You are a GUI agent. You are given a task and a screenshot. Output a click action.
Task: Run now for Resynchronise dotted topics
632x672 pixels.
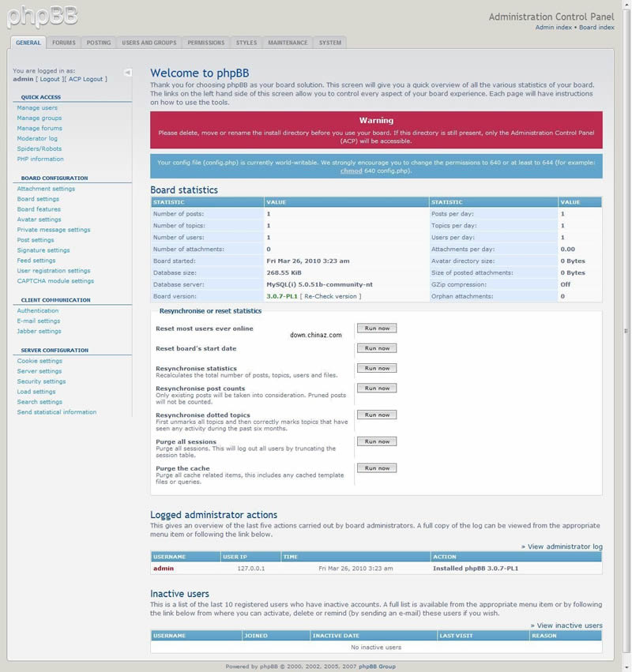[377, 415]
